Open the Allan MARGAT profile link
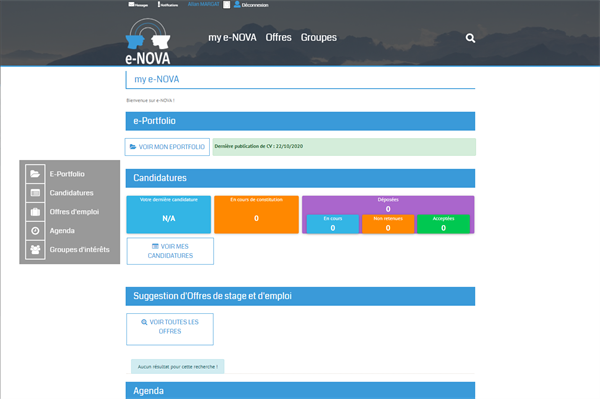The width and height of the screenshot is (600, 399). (204, 4)
